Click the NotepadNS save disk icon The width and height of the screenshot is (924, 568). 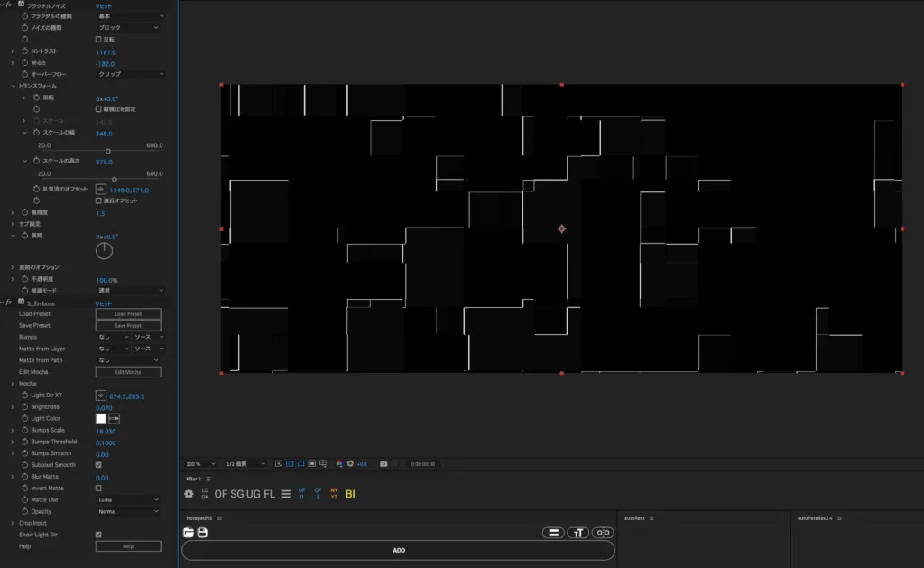click(202, 533)
